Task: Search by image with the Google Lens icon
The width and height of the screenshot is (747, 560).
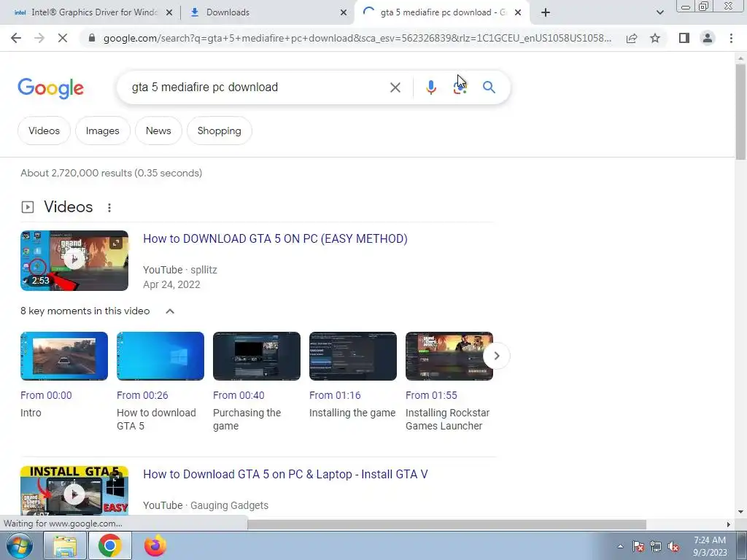Action: [x=460, y=87]
